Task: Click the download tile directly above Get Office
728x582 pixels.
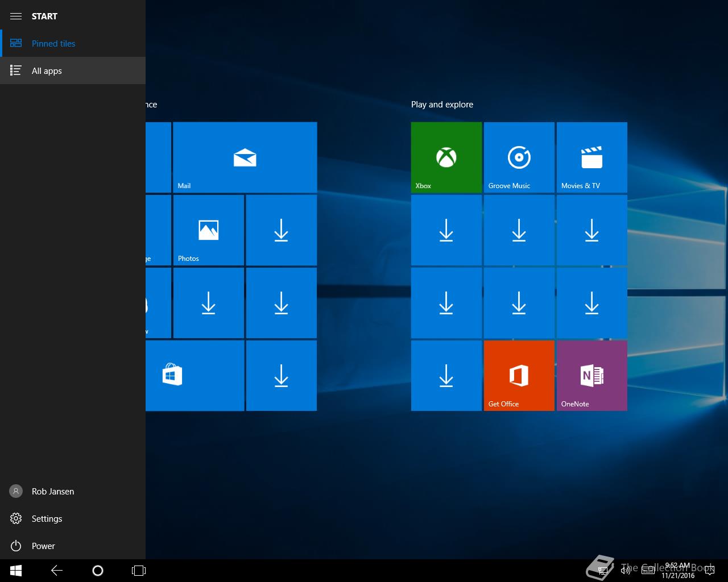Action: click(x=519, y=303)
